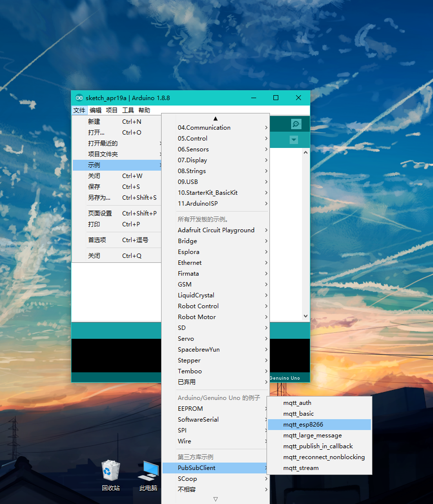Open SpacebrewYun examples
The height and width of the screenshot is (504, 433).
[215, 349]
